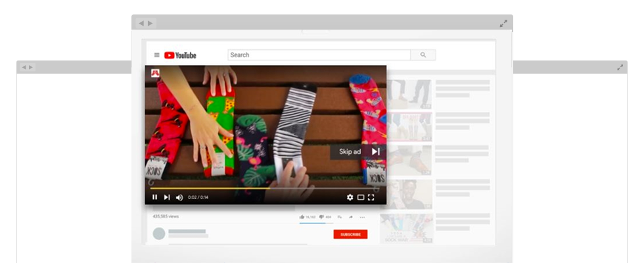The width and height of the screenshot is (644, 263).
Task: Click the 0:02 / 0:14 time display
Action: coord(198,197)
